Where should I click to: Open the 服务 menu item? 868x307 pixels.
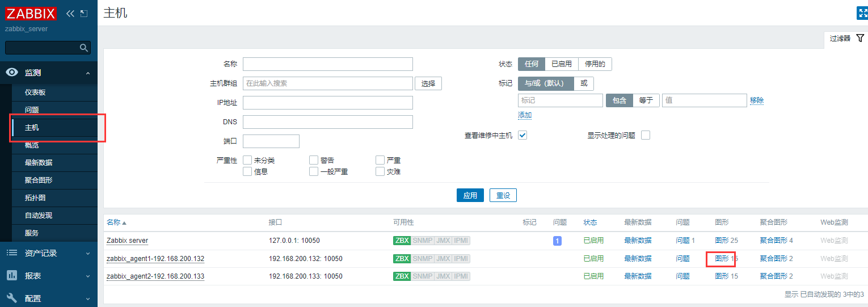point(54,233)
